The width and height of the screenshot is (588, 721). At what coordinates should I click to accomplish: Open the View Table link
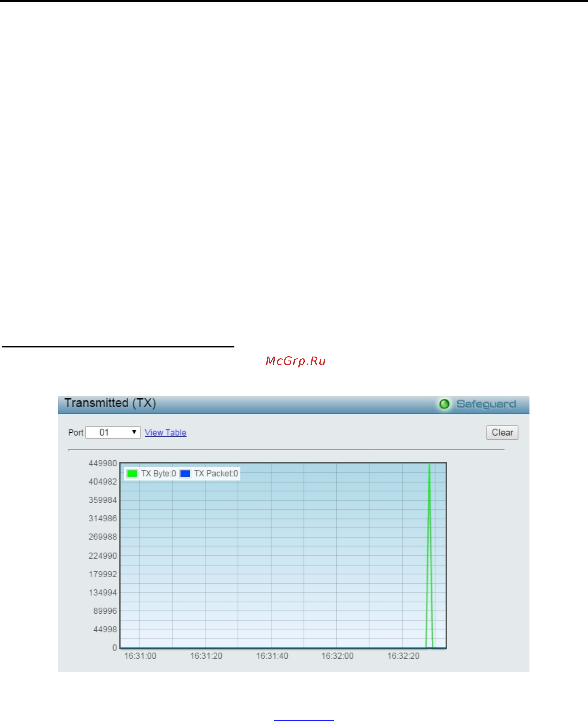165,432
